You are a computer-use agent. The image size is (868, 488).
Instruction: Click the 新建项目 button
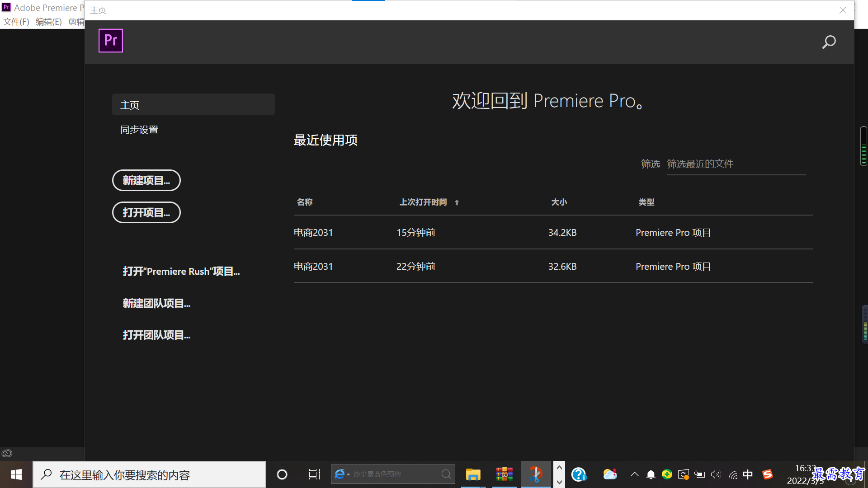pyautogui.click(x=146, y=180)
